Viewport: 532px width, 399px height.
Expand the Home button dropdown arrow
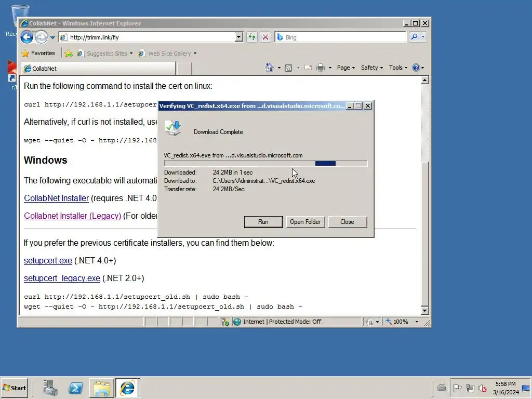click(279, 68)
